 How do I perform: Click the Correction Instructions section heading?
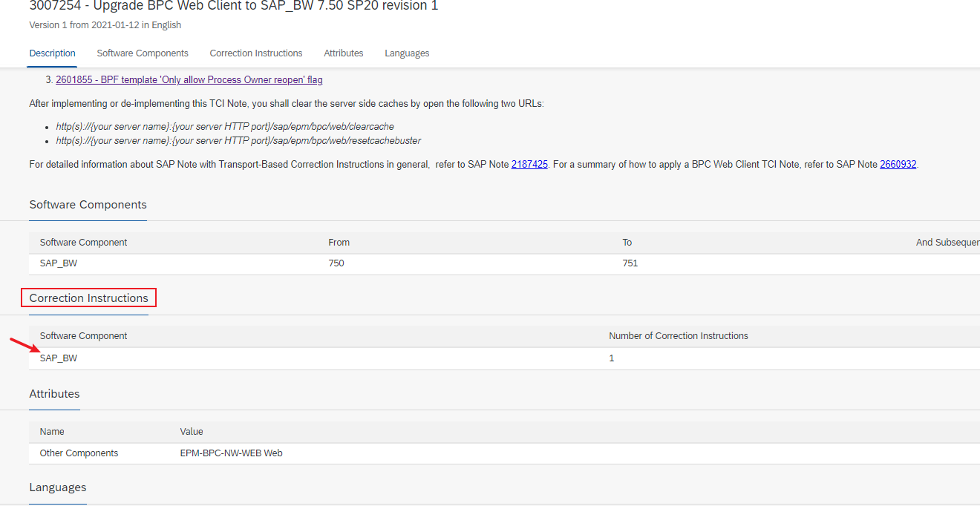point(89,298)
